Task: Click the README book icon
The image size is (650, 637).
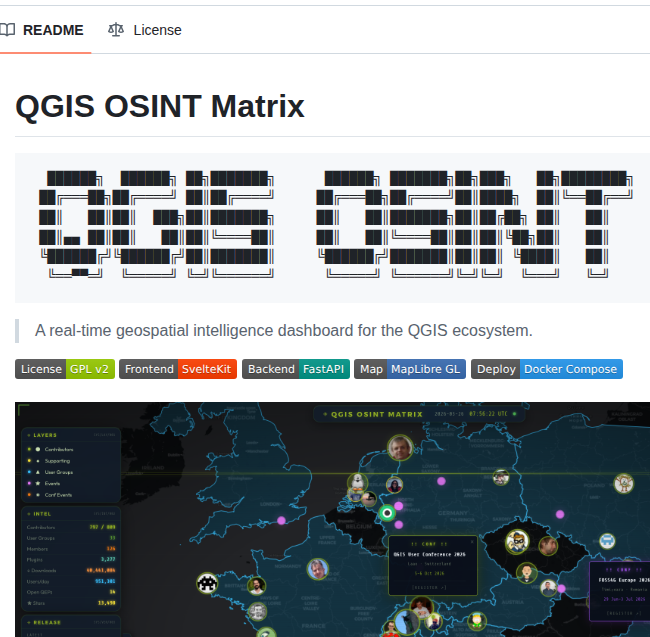Action: pyautogui.click(x=7, y=30)
